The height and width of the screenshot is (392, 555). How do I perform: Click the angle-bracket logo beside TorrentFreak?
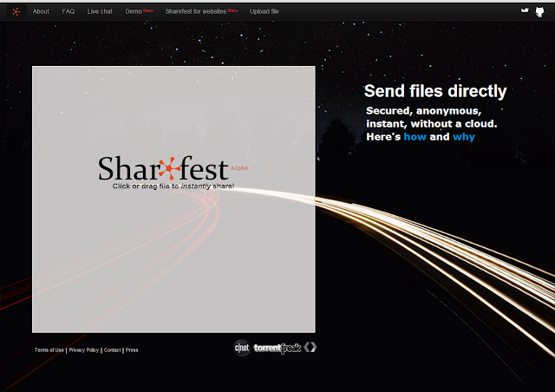[x=310, y=348]
